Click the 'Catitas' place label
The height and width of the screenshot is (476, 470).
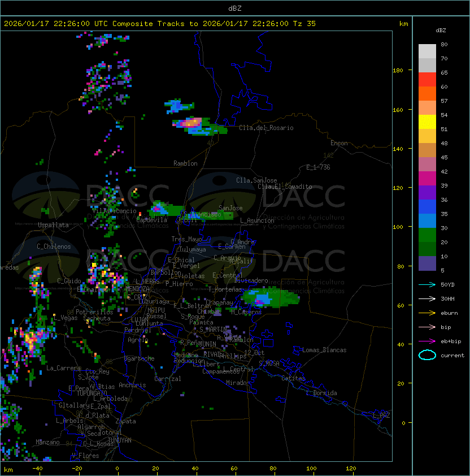point(293,378)
